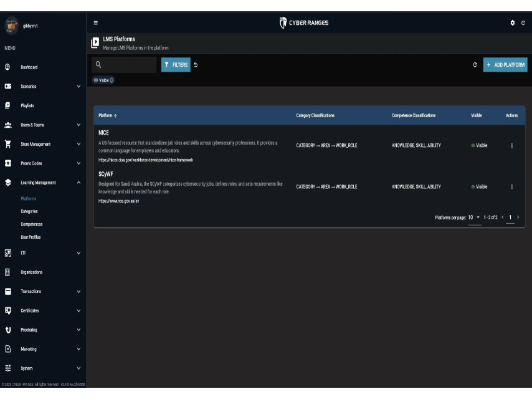Screen dimensions: 532x399
Task: Go to Playlists menu item
Action: (27, 105)
